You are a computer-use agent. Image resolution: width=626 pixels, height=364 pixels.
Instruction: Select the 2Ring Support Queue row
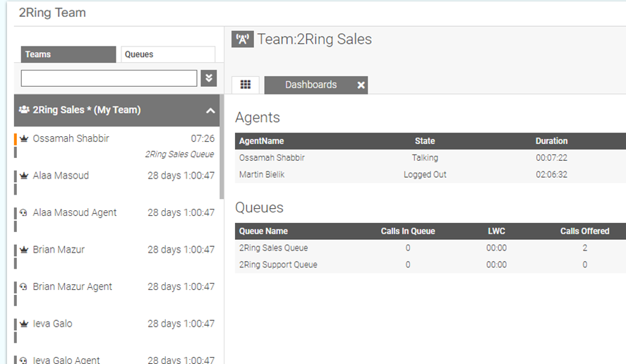pyautogui.click(x=278, y=265)
